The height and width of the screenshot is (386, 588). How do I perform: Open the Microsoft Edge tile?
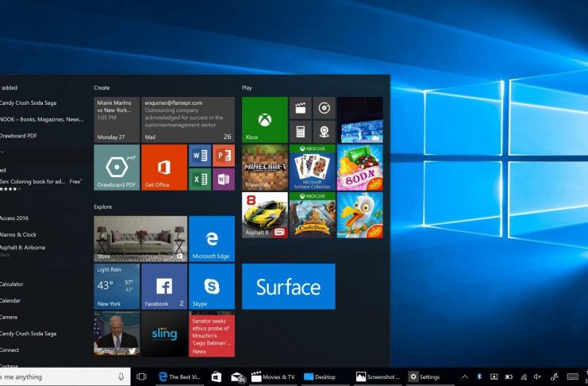tap(212, 239)
